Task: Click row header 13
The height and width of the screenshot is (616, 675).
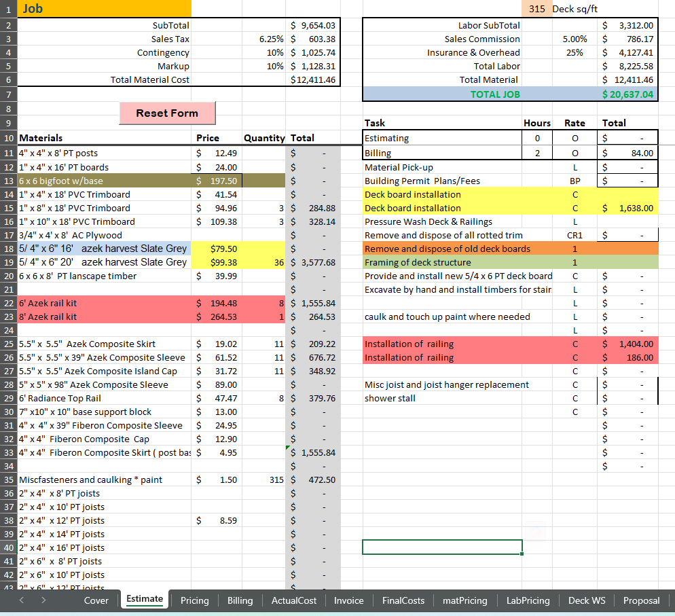Action: [7, 180]
